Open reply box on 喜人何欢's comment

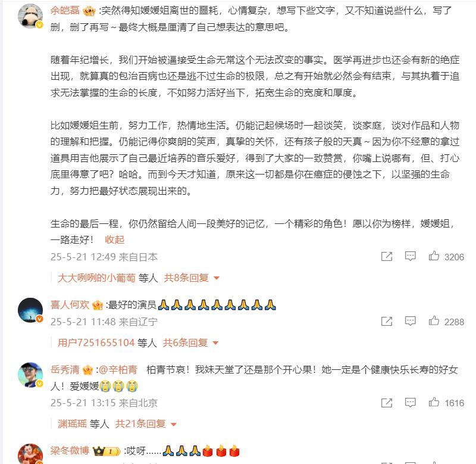click(x=410, y=321)
